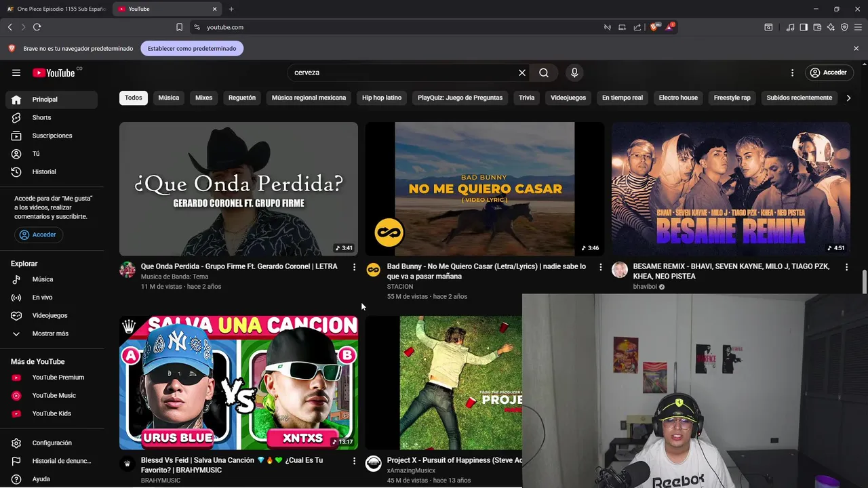
Task: Select the Todos filter chip
Action: tap(134, 98)
